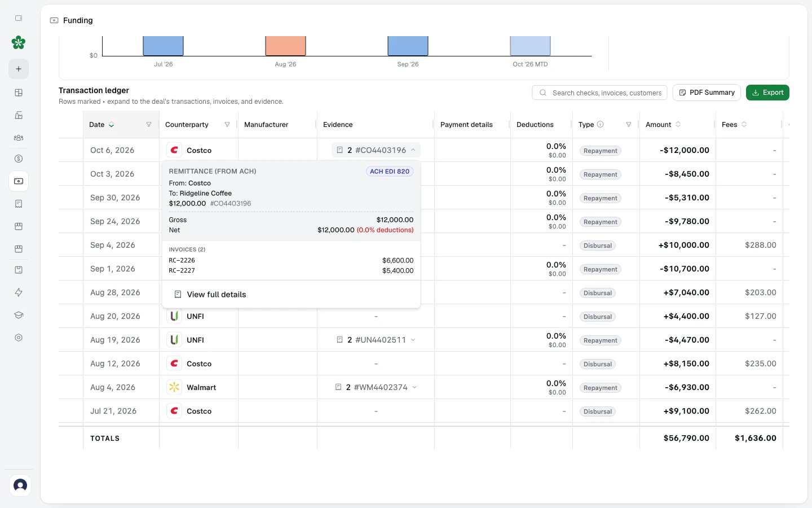The width and height of the screenshot is (812, 508).
Task: Open the lightning bolt icon in sidebar
Action: 19,292
